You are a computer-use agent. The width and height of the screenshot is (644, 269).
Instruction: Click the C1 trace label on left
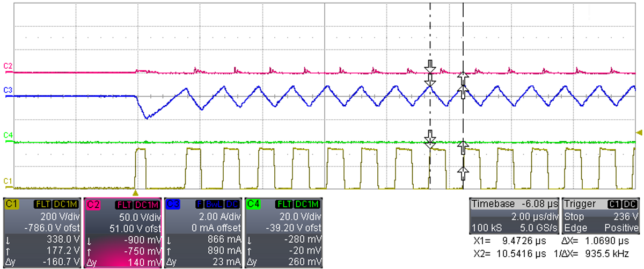[8, 181]
